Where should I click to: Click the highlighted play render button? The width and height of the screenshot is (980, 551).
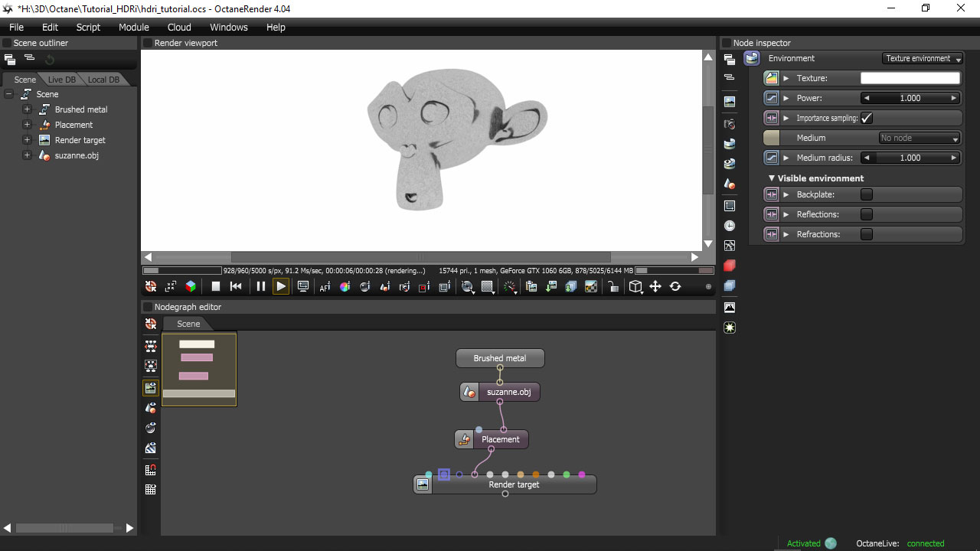[x=281, y=286]
